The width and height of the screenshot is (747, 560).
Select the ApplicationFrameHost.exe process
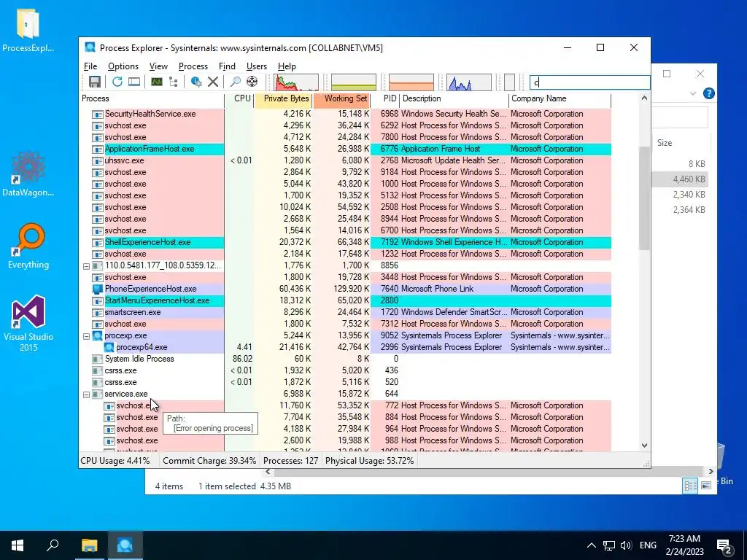pyautogui.click(x=345, y=149)
